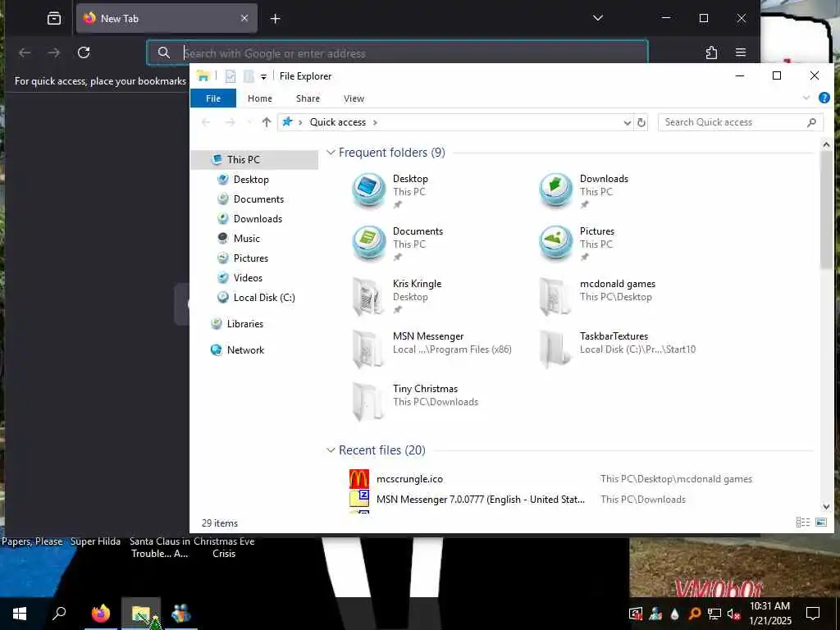Screen dimensions: 840x630
Task: Select the TaskbarTextures folder
Action: click(618, 348)
